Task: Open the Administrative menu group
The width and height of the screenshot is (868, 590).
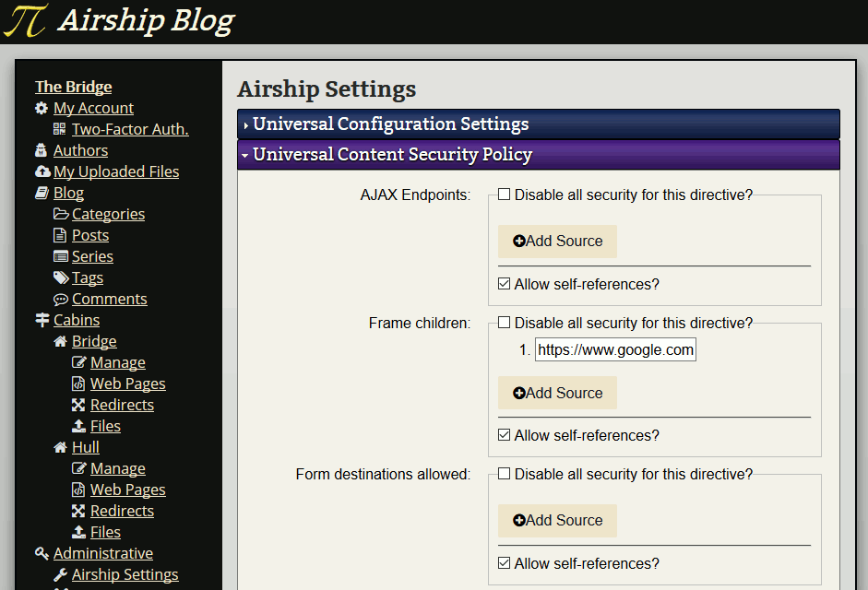Action: tap(103, 553)
